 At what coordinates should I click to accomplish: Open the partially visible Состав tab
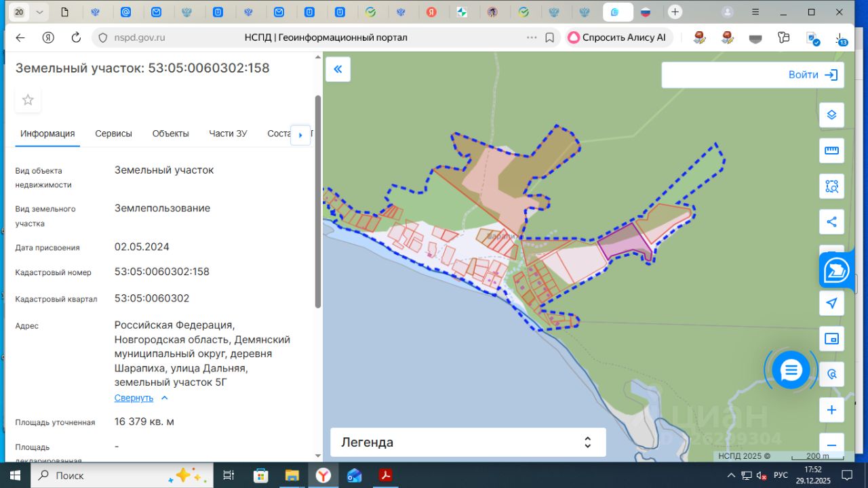tap(279, 134)
